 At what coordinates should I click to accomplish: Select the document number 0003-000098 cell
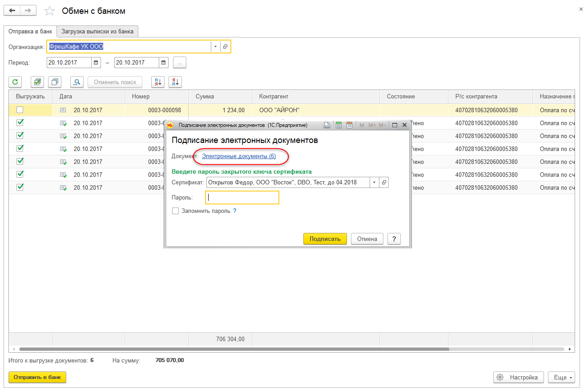tap(157, 110)
